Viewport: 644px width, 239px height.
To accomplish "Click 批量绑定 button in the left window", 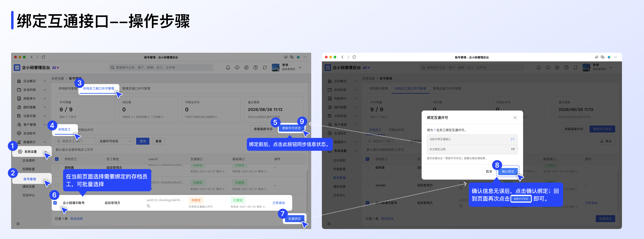I will tap(295, 219).
